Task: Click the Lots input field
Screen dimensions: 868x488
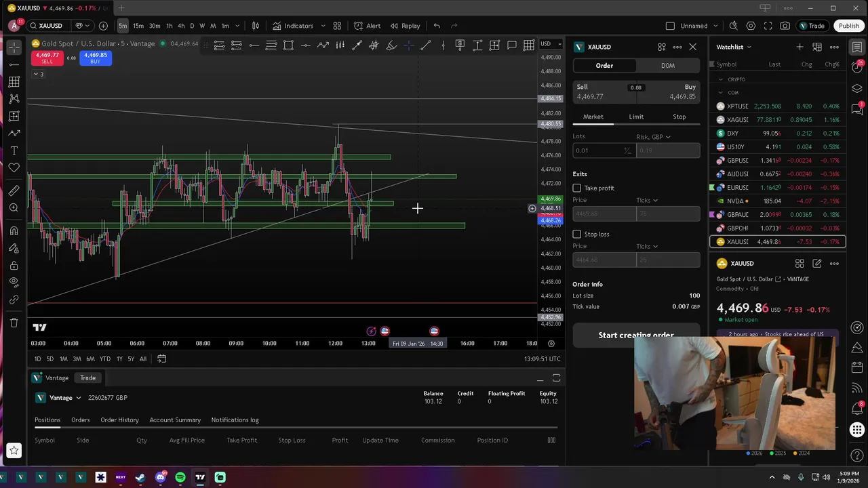Action: pyautogui.click(x=604, y=150)
